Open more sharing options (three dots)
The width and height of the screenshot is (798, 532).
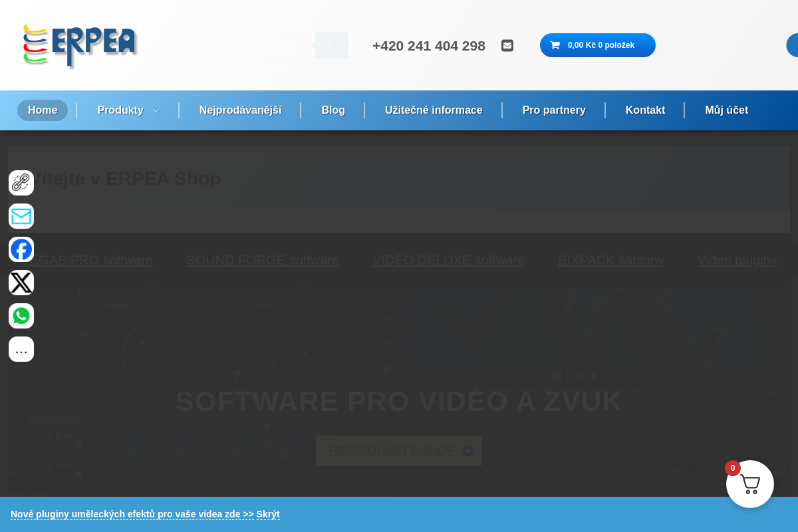click(x=21, y=349)
